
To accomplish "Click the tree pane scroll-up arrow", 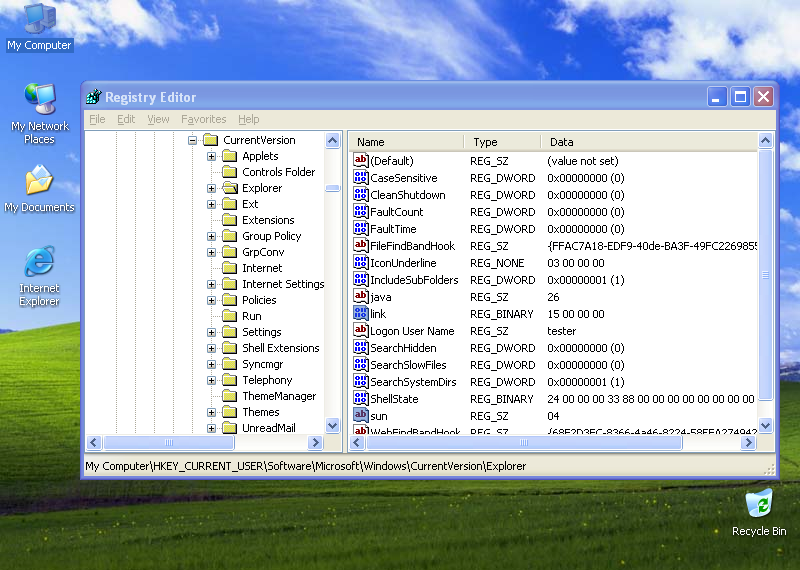I will coord(333,140).
